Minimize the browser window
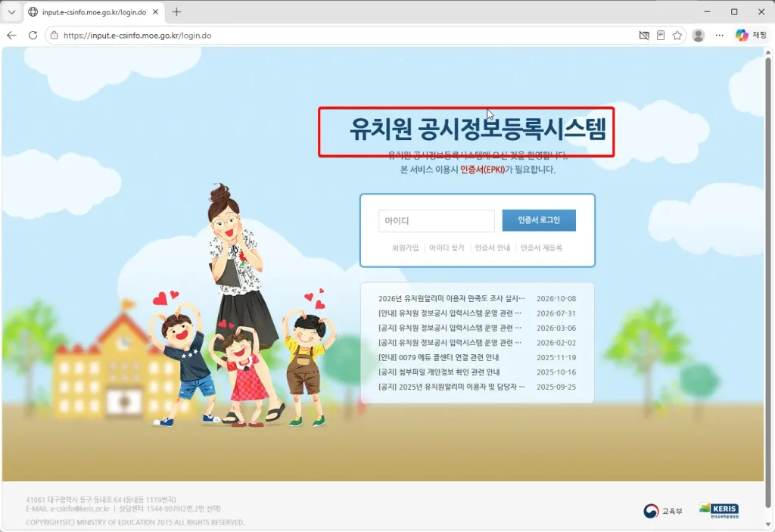The width and height of the screenshot is (775, 532). coord(708,12)
